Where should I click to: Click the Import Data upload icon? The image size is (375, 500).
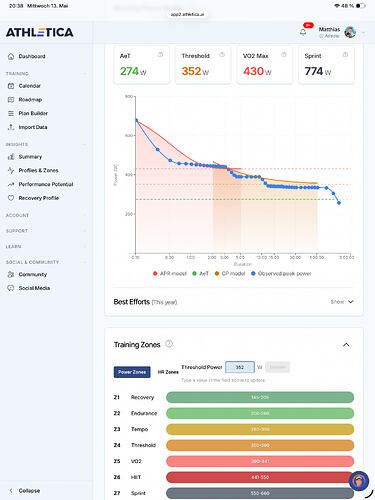pos(11,127)
